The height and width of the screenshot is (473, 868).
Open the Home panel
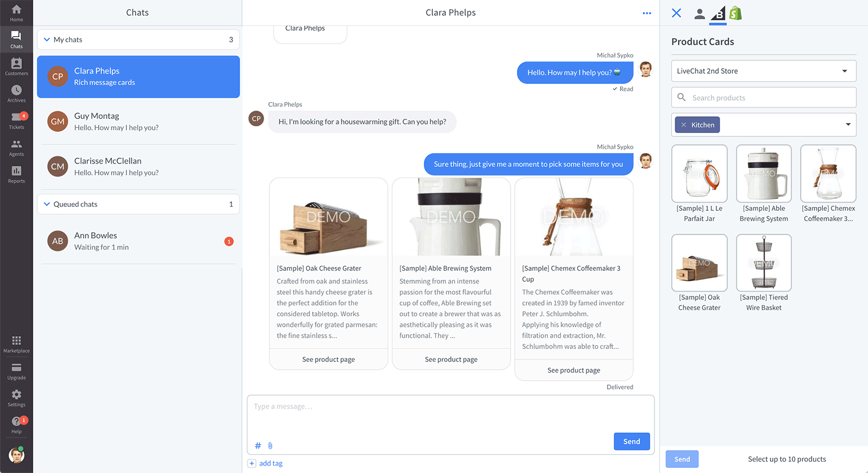pos(16,10)
